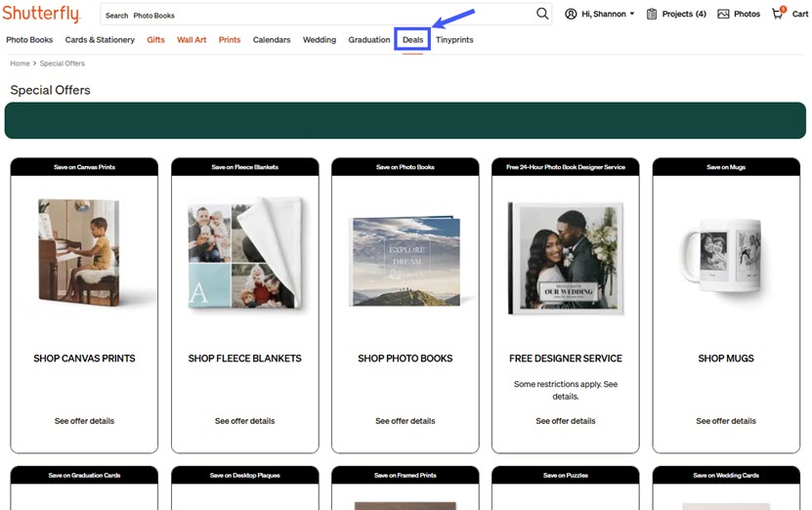Image resolution: width=812 pixels, height=510 pixels.
Task: Open the Projects clipboard icon
Action: coord(652,14)
